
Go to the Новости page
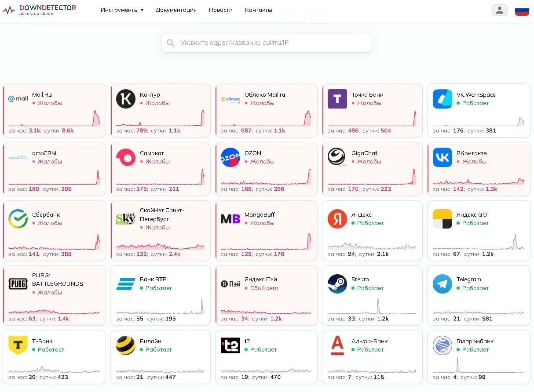221,10
